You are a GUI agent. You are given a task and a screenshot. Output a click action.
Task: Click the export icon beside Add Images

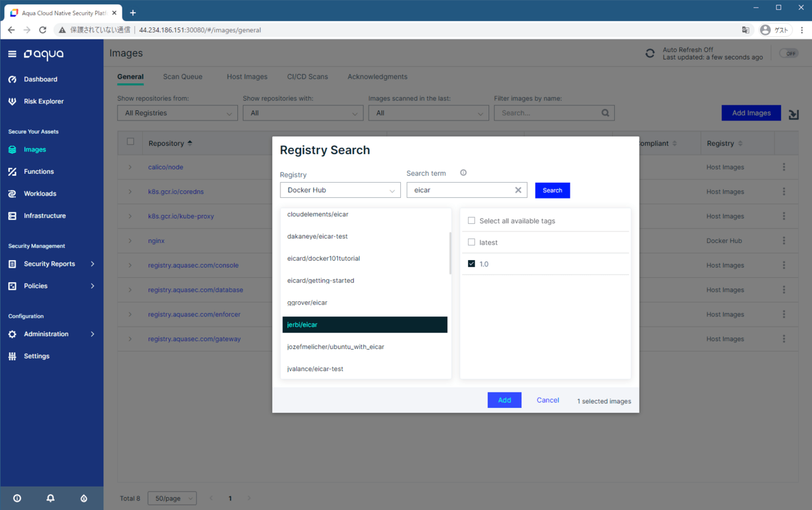click(x=794, y=114)
